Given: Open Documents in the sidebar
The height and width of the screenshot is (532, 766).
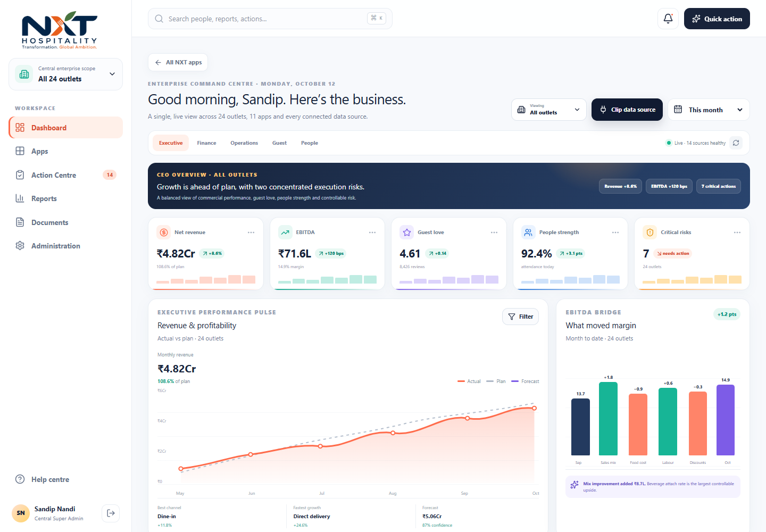Looking at the screenshot, I should pyautogui.click(x=65, y=222).
